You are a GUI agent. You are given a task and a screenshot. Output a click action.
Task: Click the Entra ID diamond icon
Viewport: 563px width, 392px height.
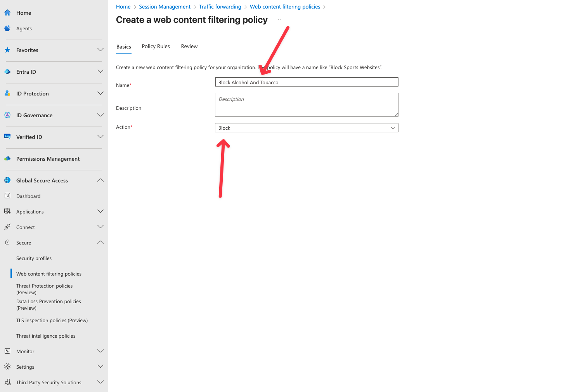click(7, 72)
